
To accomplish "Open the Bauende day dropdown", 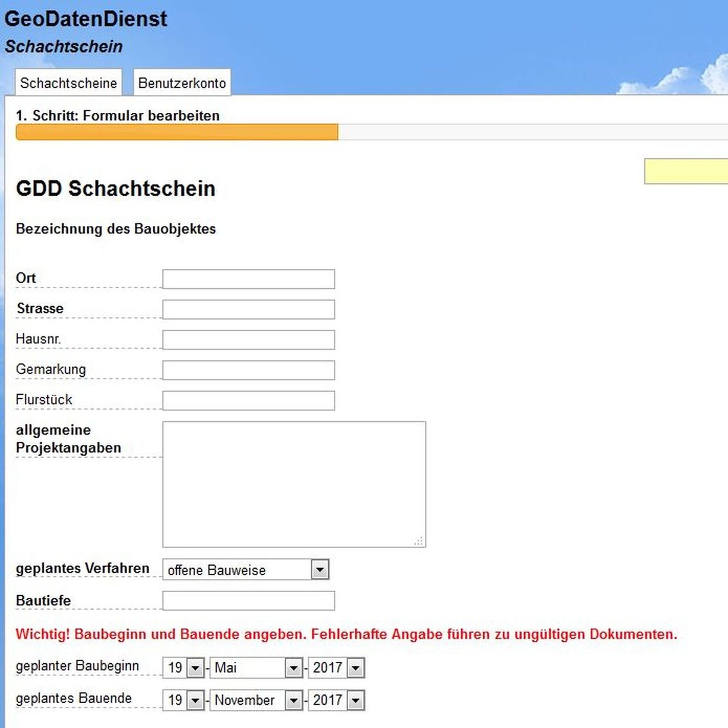I will point(183,700).
